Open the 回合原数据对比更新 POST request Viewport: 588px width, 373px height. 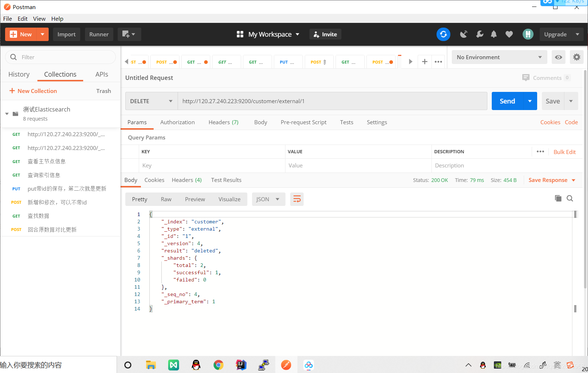coord(60,230)
